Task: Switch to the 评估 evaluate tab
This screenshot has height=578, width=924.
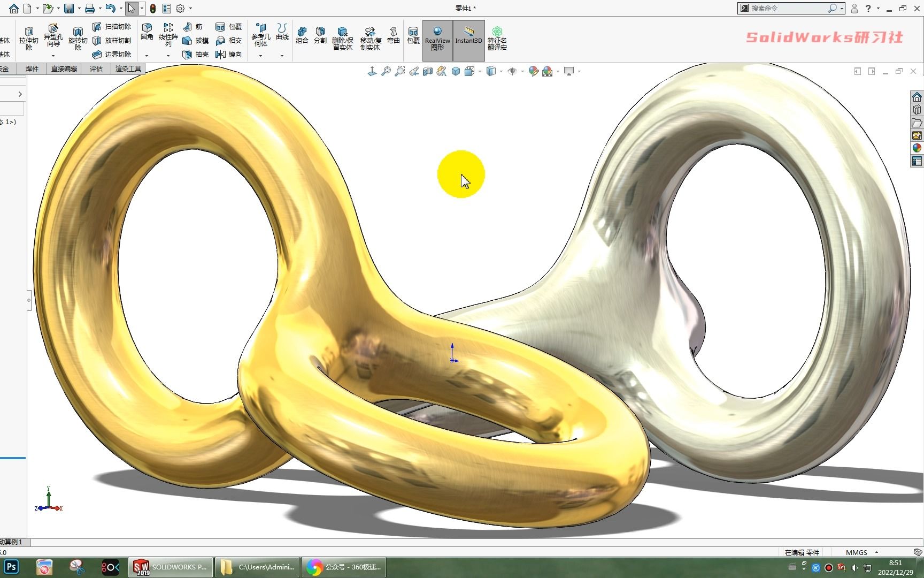Action: click(96, 69)
